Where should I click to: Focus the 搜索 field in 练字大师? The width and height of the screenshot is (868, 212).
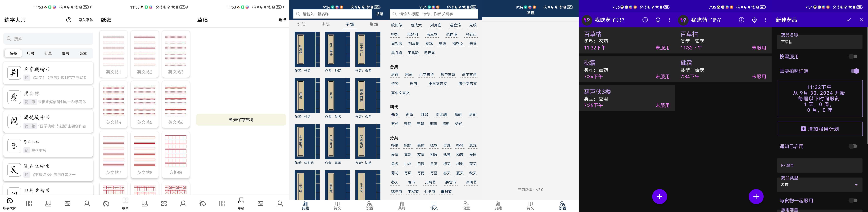tap(48, 39)
